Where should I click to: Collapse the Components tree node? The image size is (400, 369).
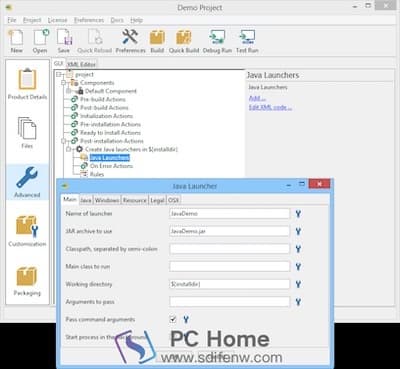64,83
